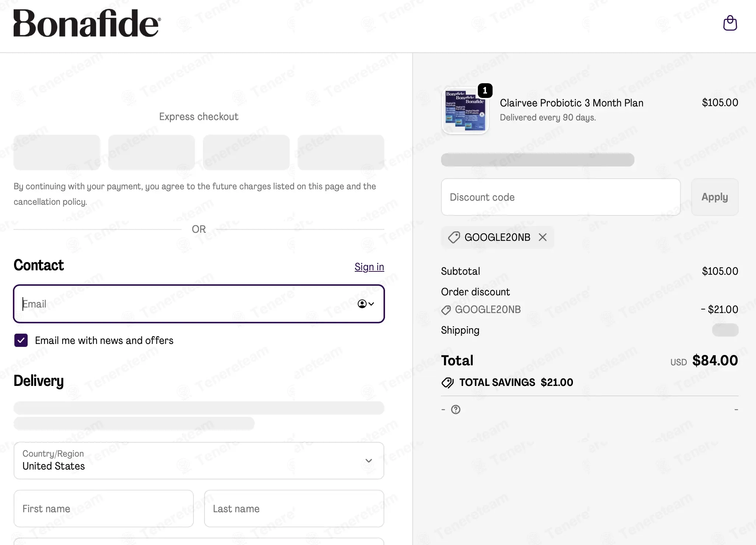Image resolution: width=756 pixels, height=545 pixels.
Task: Click the help question mark icon
Action: [x=456, y=409]
